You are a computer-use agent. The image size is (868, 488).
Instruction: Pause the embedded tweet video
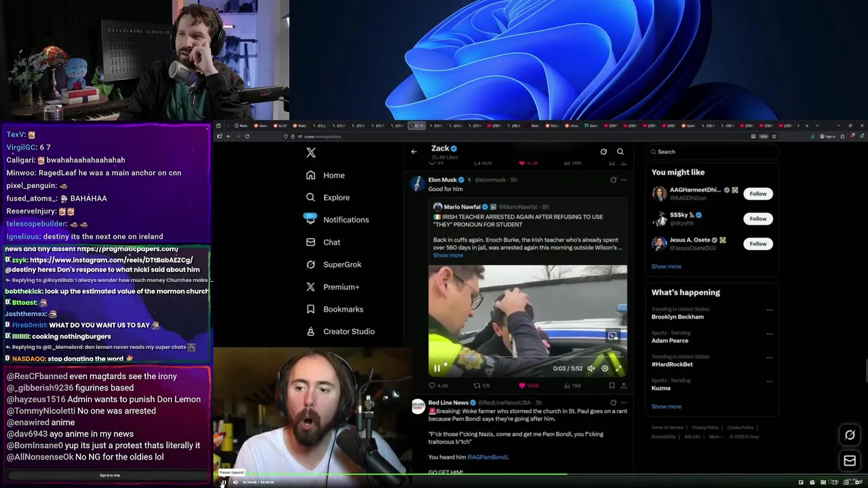pyautogui.click(x=437, y=368)
